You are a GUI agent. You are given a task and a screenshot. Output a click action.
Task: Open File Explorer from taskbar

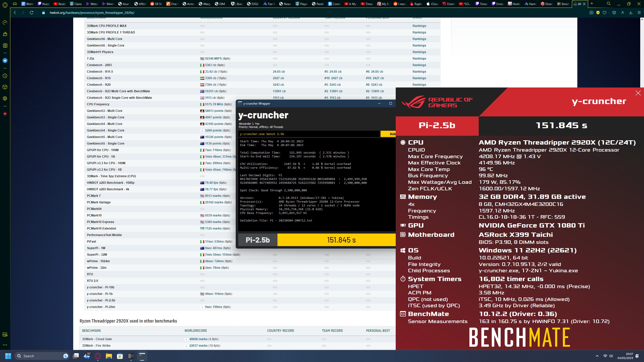(109, 356)
